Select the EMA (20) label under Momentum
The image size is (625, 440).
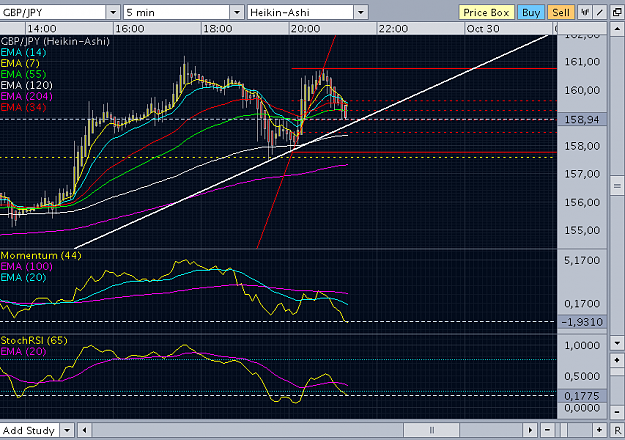coord(23,277)
